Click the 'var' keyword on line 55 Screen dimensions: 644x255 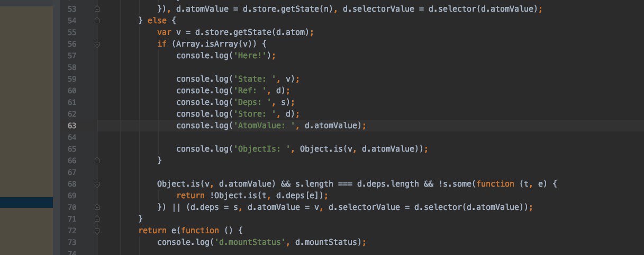click(x=164, y=32)
